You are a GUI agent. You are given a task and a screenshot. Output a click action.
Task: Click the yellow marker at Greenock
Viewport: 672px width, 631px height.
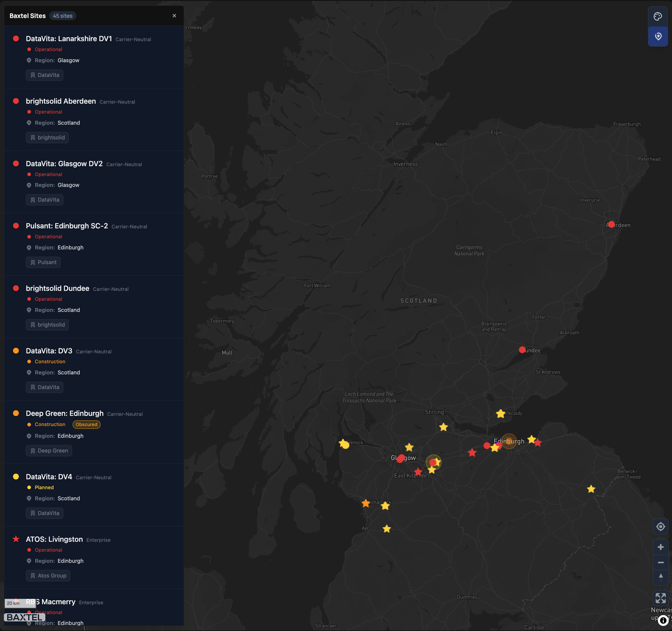[x=346, y=445]
